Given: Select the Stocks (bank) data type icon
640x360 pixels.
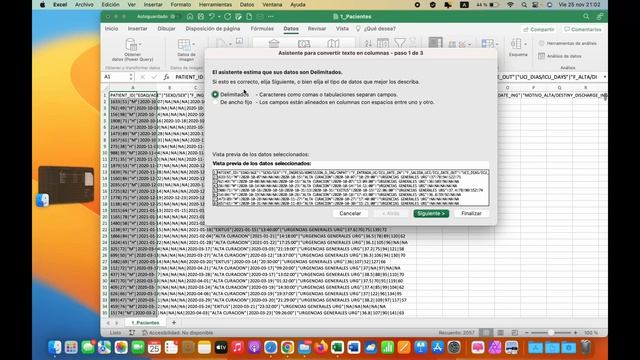Looking at the screenshot, I should 274,43.
